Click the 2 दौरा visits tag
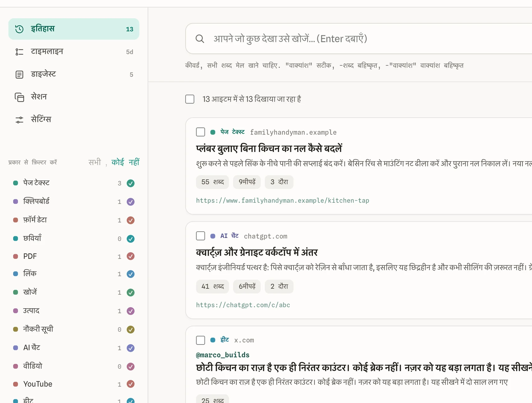Viewport: 532px width, 403px height. click(279, 286)
